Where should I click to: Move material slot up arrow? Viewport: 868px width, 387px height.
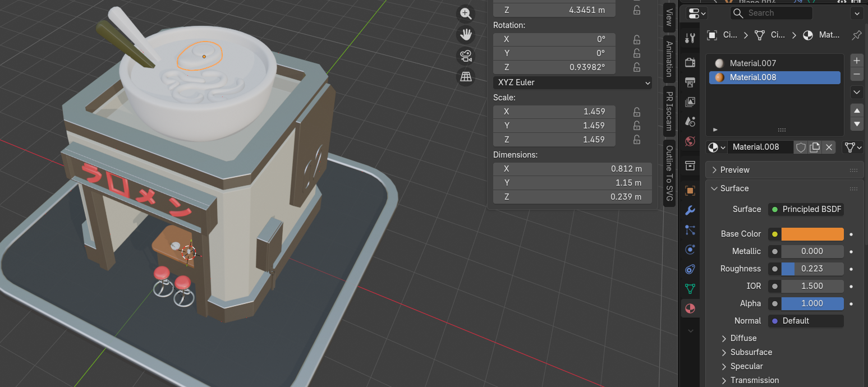pos(857,110)
